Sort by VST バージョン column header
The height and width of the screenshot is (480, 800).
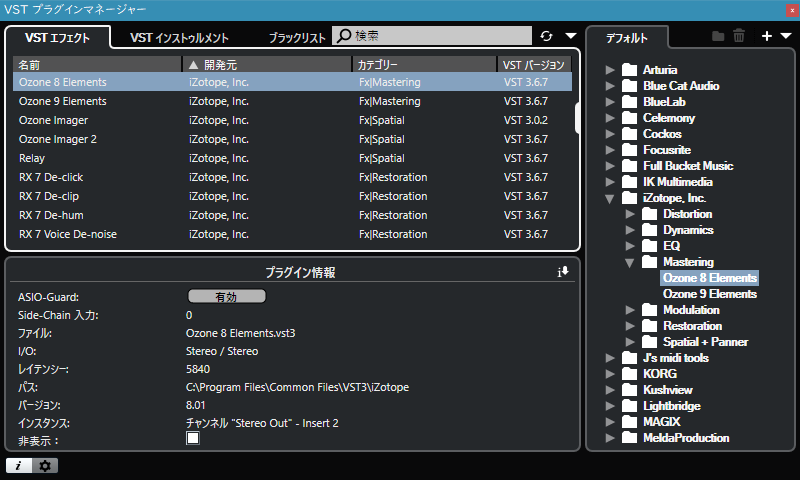point(534,65)
